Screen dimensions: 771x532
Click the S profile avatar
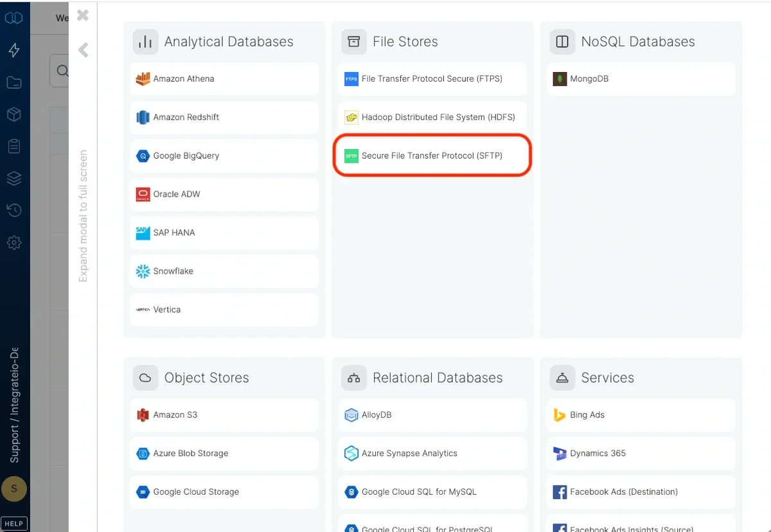[x=14, y=489]
